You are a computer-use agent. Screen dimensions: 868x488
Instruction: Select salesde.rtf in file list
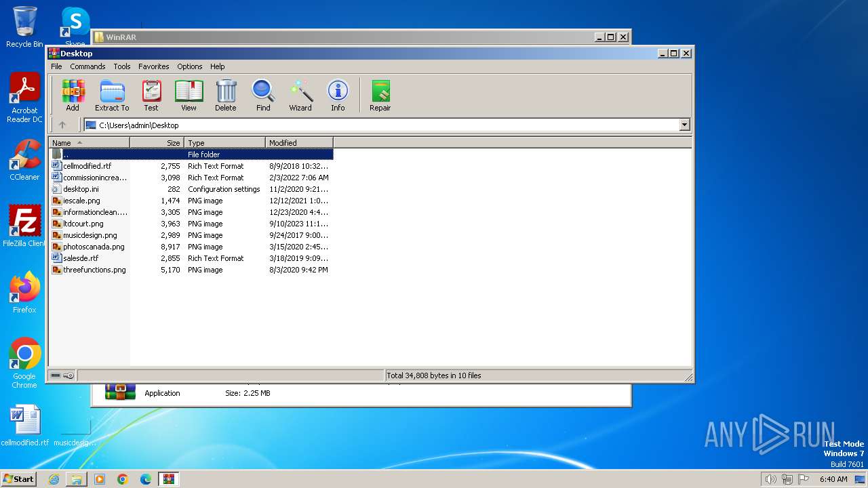pyautogui.click(x=191, y=258)
